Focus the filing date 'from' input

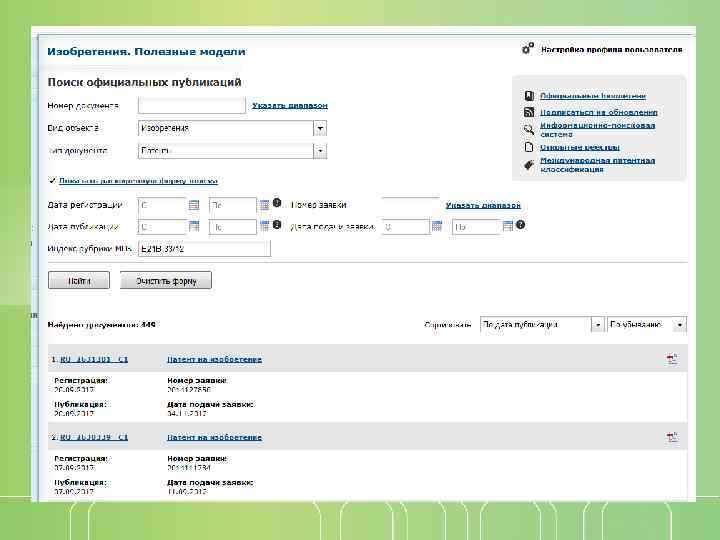pos(405,227)
